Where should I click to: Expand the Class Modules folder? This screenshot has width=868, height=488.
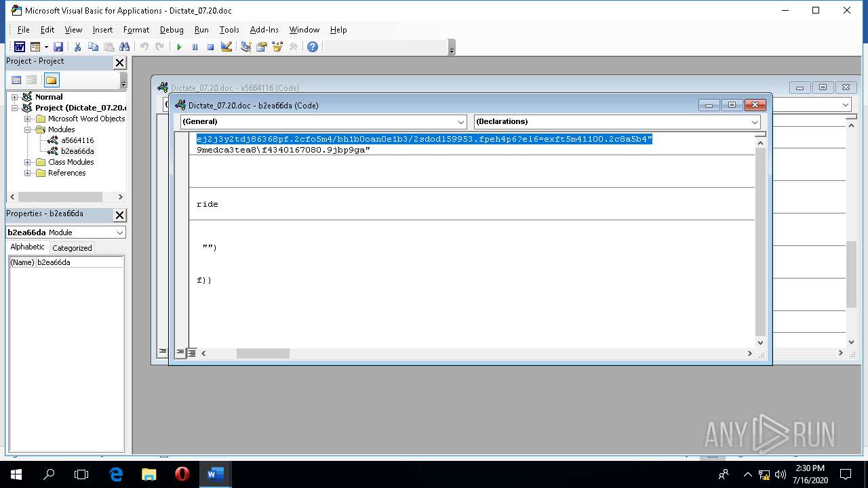click(28, 162)
